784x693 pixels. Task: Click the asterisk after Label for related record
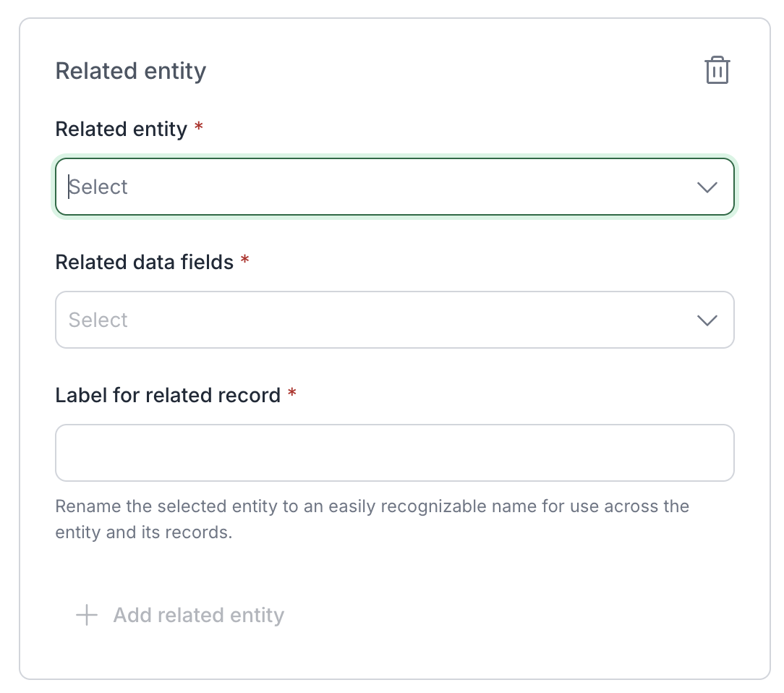[x=292, y=394]
